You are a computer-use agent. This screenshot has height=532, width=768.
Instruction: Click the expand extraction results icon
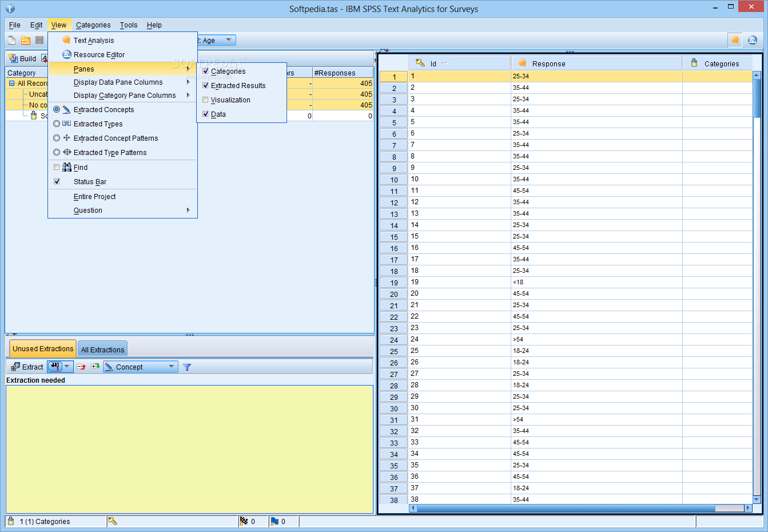tap(95, 367)
